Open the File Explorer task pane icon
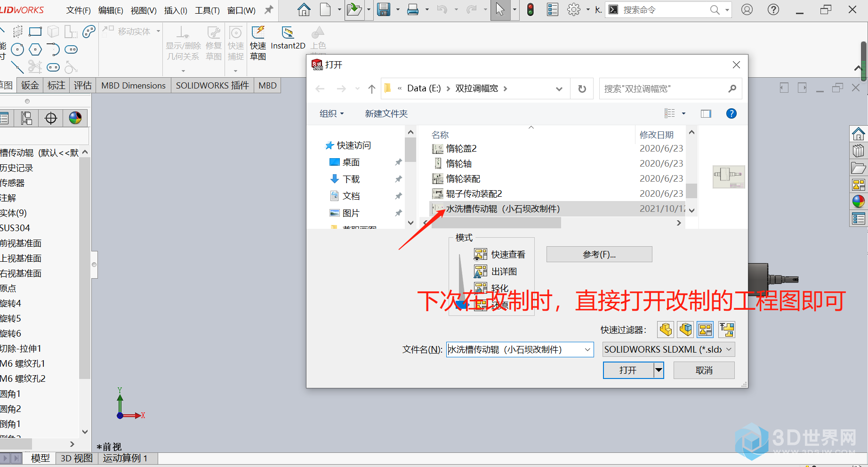 (859, 168)
